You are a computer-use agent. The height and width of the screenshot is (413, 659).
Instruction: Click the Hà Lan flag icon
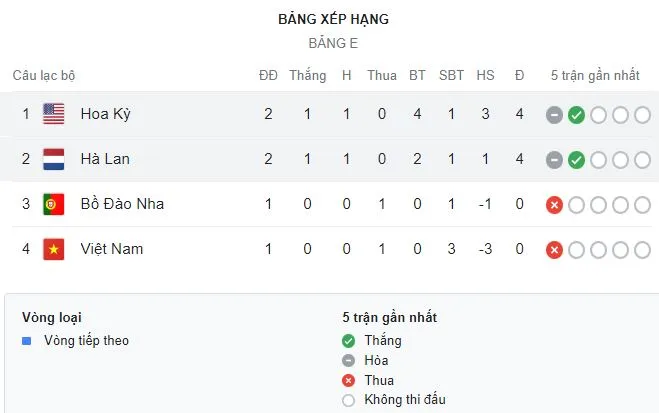click(x=54, y=159)
